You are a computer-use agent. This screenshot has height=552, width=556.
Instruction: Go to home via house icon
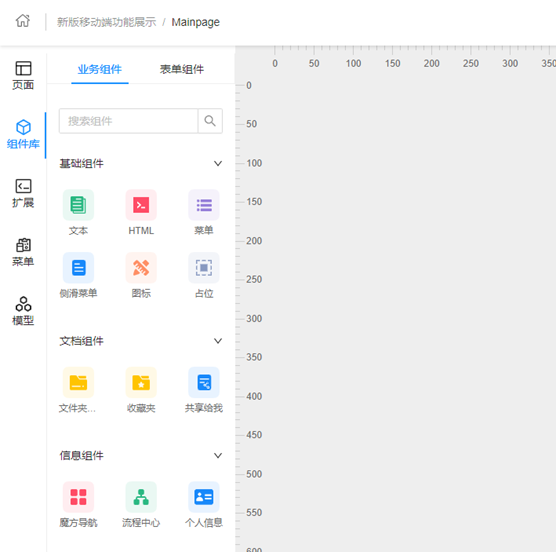click(23, 21)
